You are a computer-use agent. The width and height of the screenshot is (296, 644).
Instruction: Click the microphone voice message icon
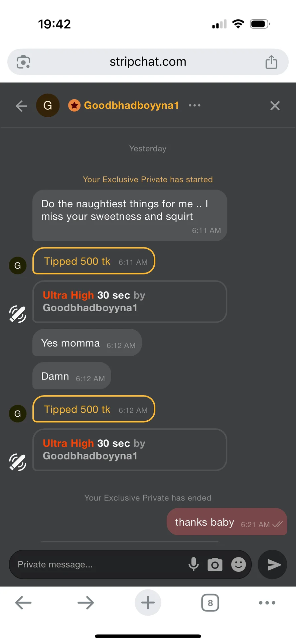click(x=193, y=564)
